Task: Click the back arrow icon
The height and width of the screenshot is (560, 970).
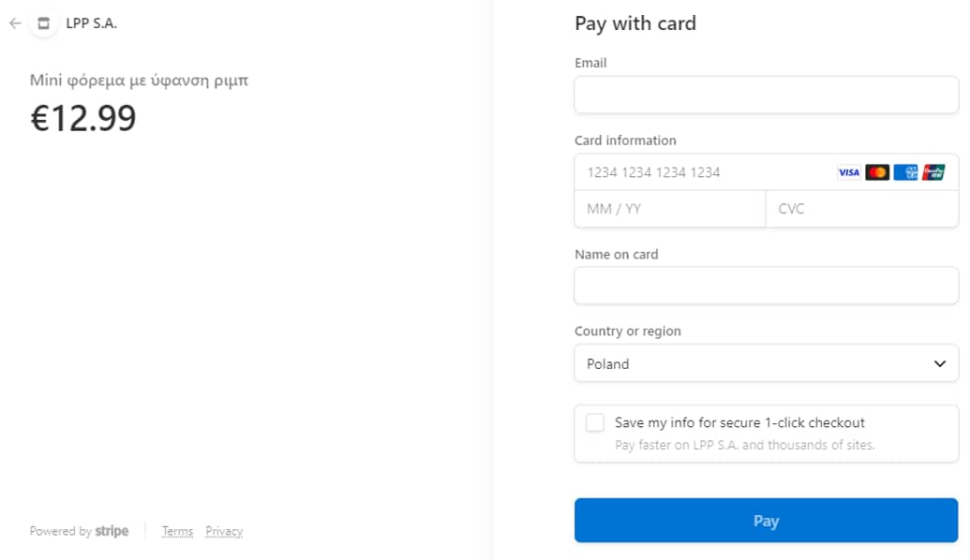Action: (x=15, y=23)
